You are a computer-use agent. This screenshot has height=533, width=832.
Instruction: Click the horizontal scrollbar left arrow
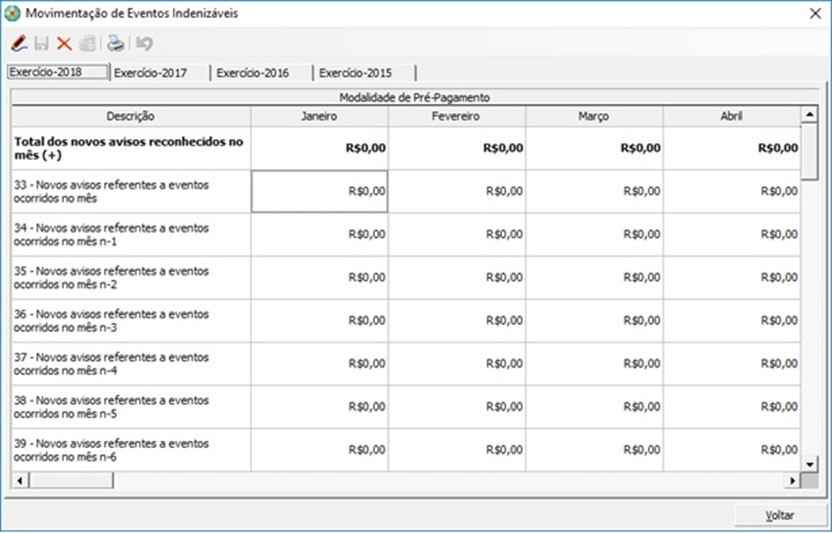click(x=20, y=481)
